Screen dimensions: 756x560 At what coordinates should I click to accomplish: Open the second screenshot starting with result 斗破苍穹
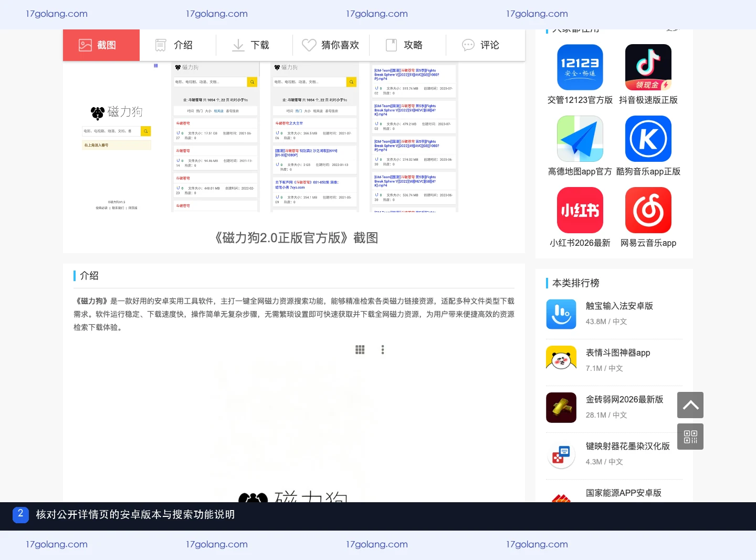click(x=216, y=137)
